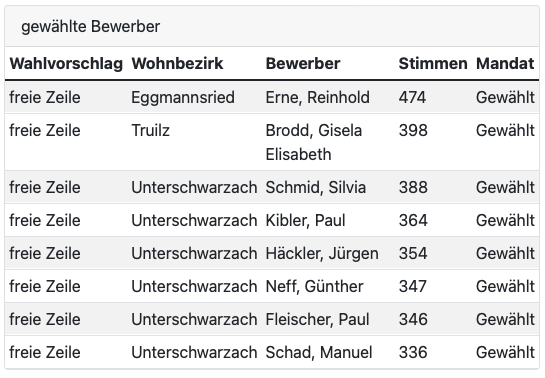Select the Neff, Günther row

coord(272,286)
